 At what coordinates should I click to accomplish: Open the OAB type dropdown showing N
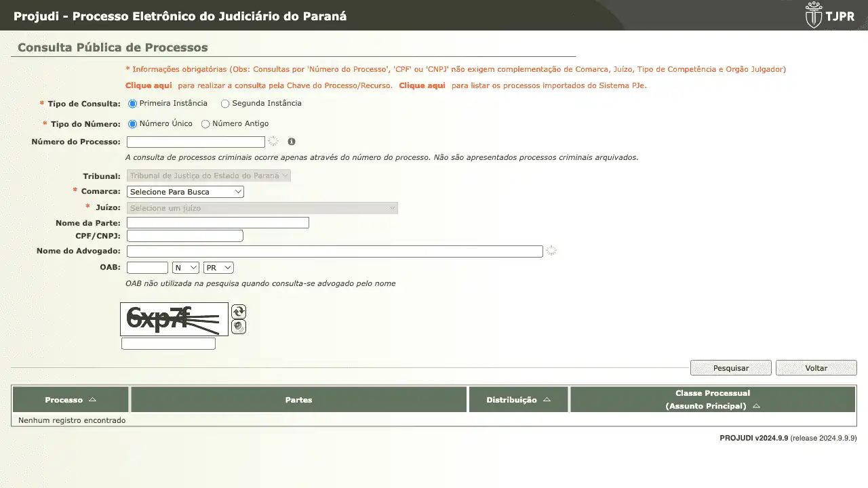click(x=186, y=268)
